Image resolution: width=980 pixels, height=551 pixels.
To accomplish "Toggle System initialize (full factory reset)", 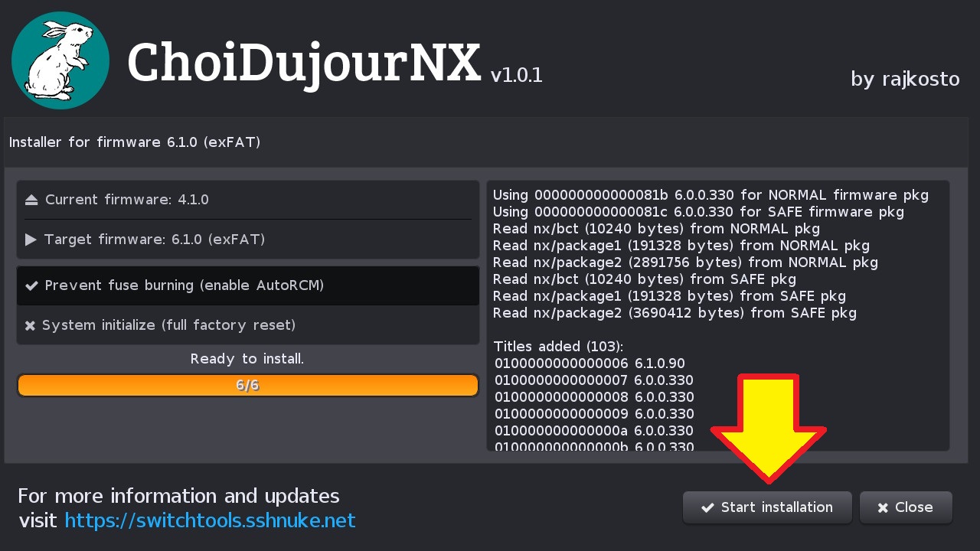I will pyautogui.click(x=248, y=325).
